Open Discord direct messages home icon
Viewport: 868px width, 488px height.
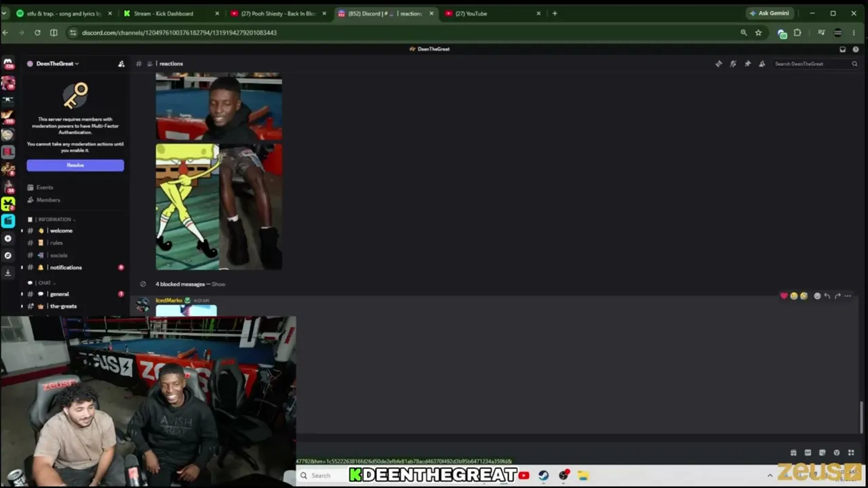tap(8, 63)
